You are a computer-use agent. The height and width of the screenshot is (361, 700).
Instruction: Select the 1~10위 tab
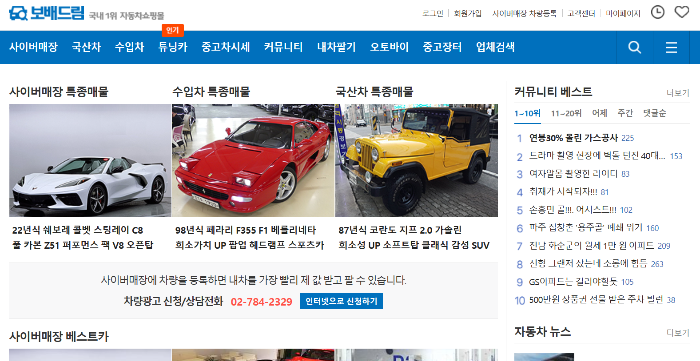point(527,113)
